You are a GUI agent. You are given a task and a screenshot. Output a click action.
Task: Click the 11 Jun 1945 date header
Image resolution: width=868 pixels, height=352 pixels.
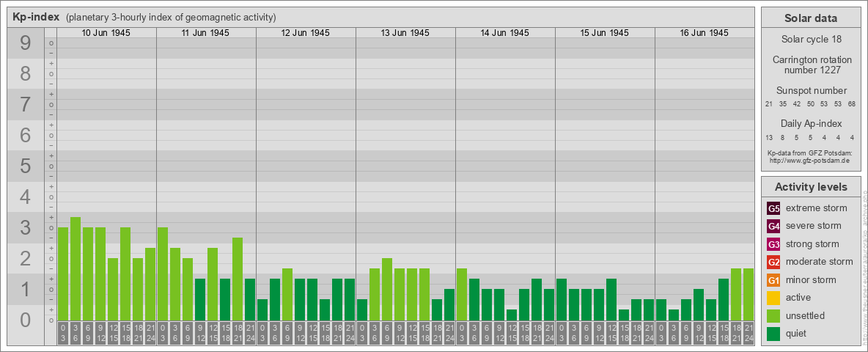point(206,33)
